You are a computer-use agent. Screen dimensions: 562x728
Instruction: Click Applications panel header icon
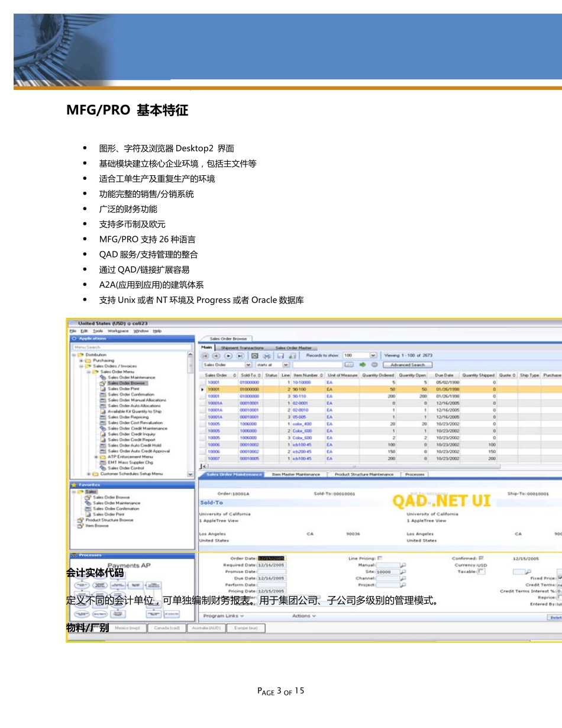[x=74, y=339]
